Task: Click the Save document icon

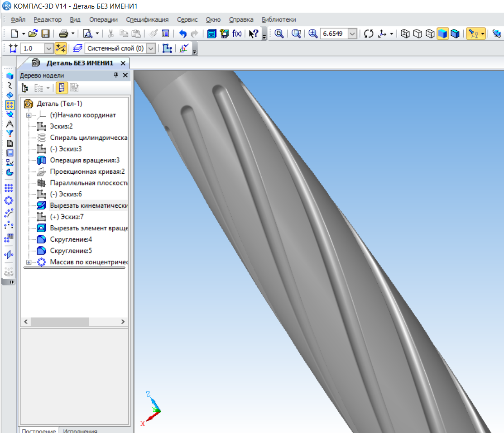Action: point(45,33)
